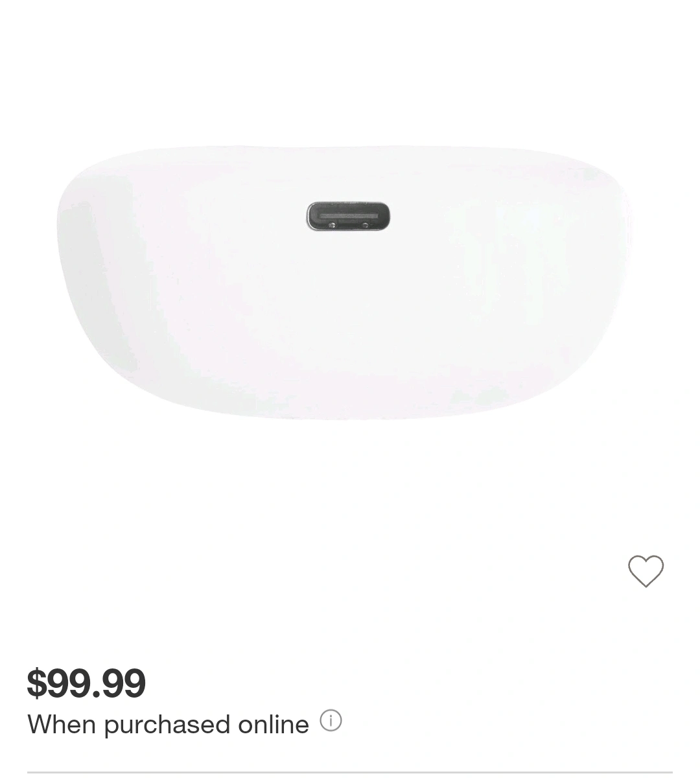Image resolution: width=700 pixels, height=778 pixels.
Task: Click the bold $99.99 price
Action: click(86, 683)
